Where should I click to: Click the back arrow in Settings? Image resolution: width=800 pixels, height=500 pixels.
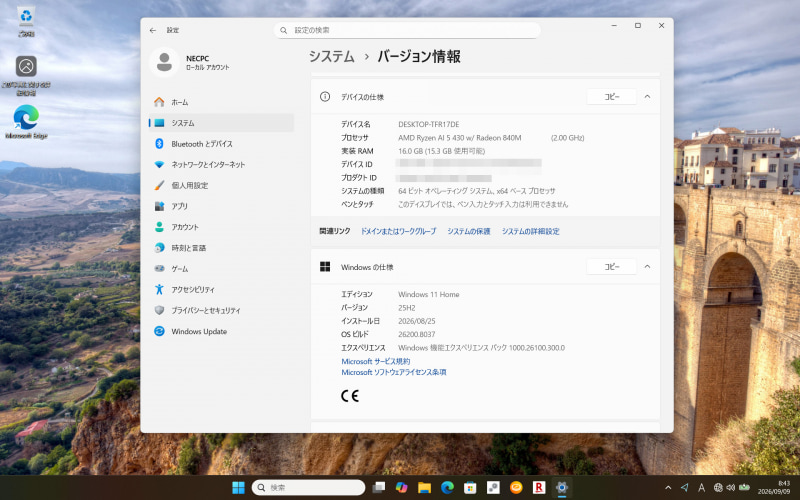tap(153, 30)
